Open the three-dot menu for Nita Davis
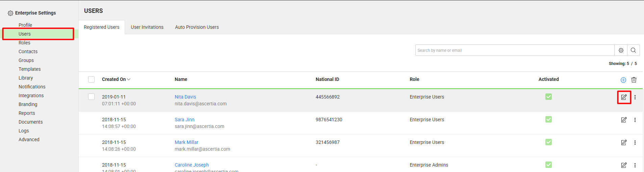The image size is (644, 172). [x=635, y=97]
